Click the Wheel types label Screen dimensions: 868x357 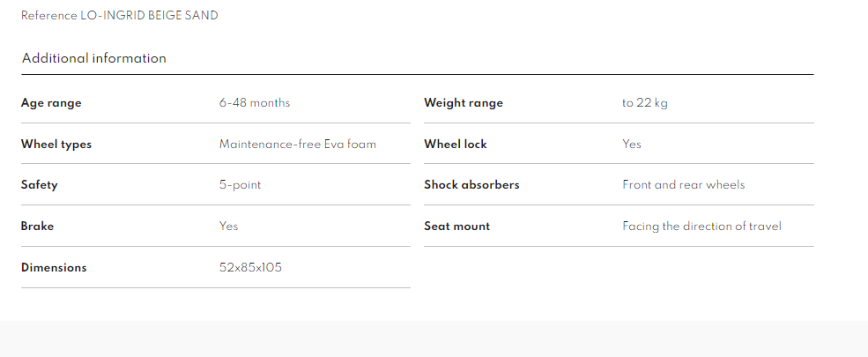click(x=56, y=144)
